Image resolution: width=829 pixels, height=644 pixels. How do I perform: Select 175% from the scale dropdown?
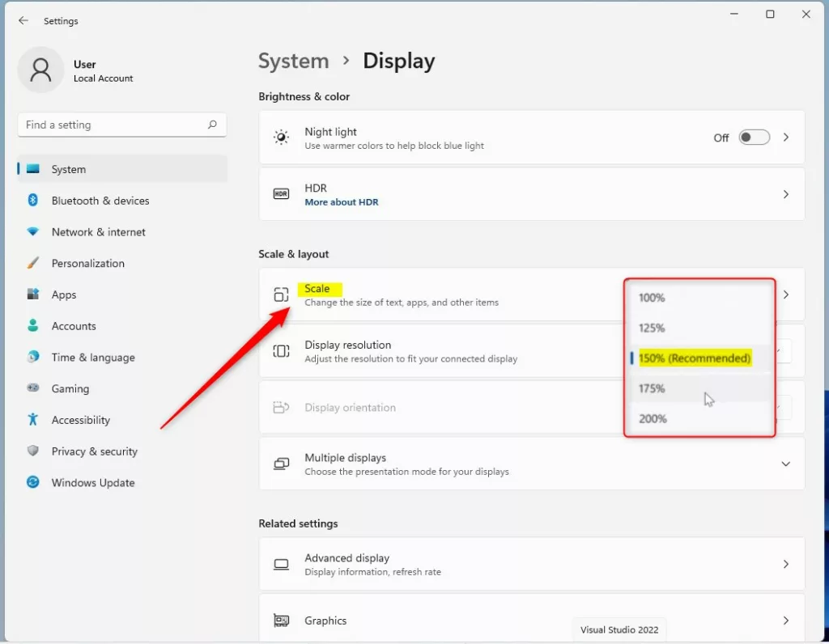tap(653, 388)
